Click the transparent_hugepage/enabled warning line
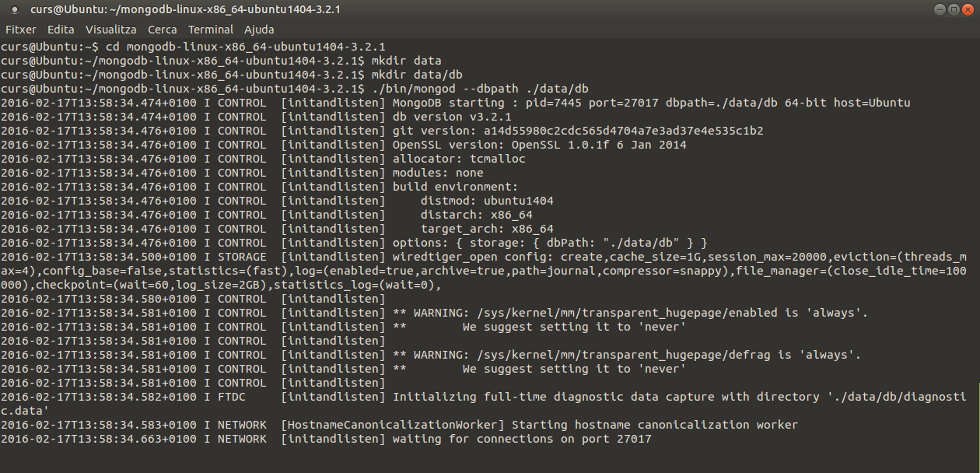This screenshot has width=980, height=473. (x=630, y=313)
